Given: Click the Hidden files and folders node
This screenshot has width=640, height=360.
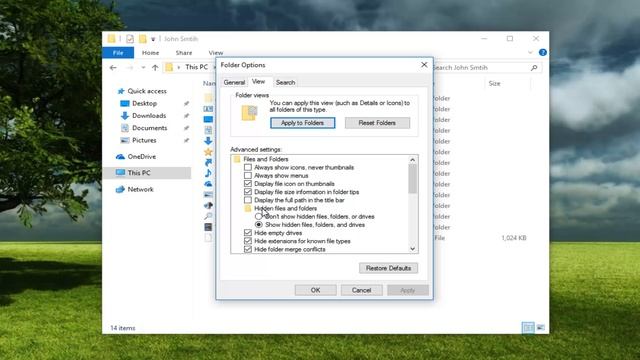Looking at the screenshot, I should [285, 208].
